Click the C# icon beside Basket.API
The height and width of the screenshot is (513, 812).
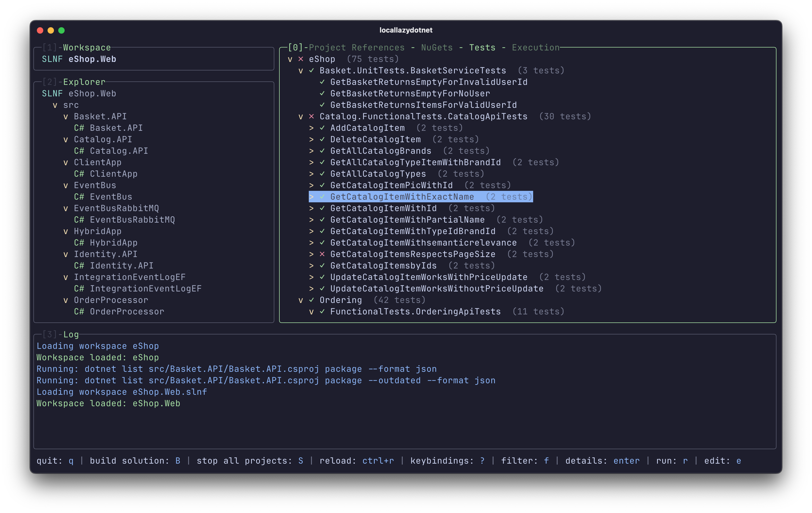click(x=79, y=128)
